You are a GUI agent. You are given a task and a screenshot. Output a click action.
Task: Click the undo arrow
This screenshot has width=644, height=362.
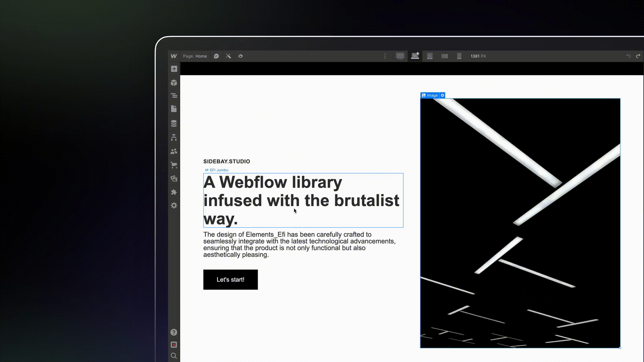(628, 56)
